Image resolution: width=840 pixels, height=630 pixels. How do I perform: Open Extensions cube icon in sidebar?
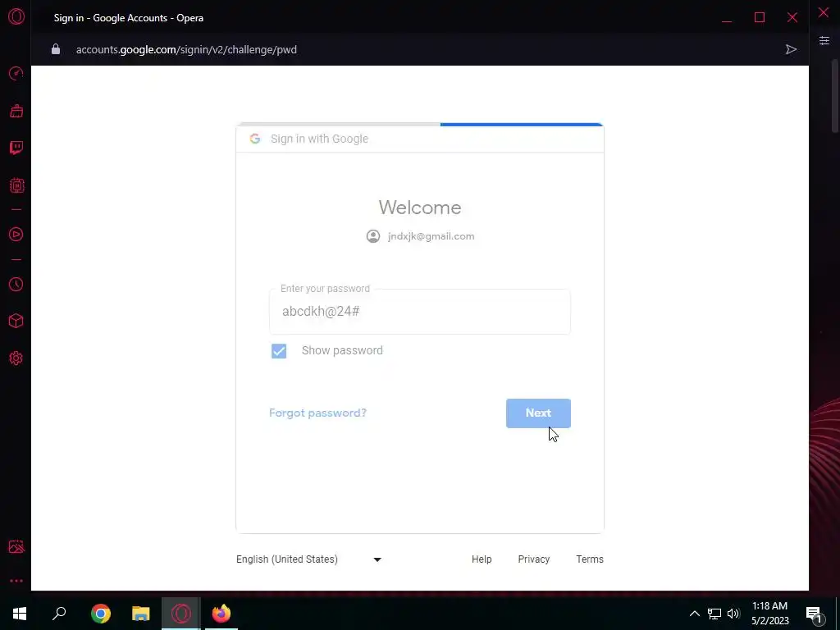click(x=16, y=321)
